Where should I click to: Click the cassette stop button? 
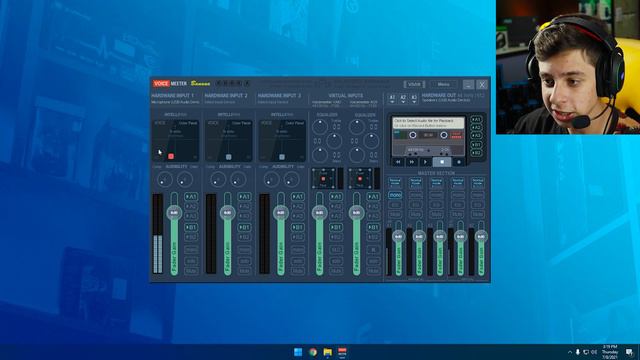pos(442,162)
